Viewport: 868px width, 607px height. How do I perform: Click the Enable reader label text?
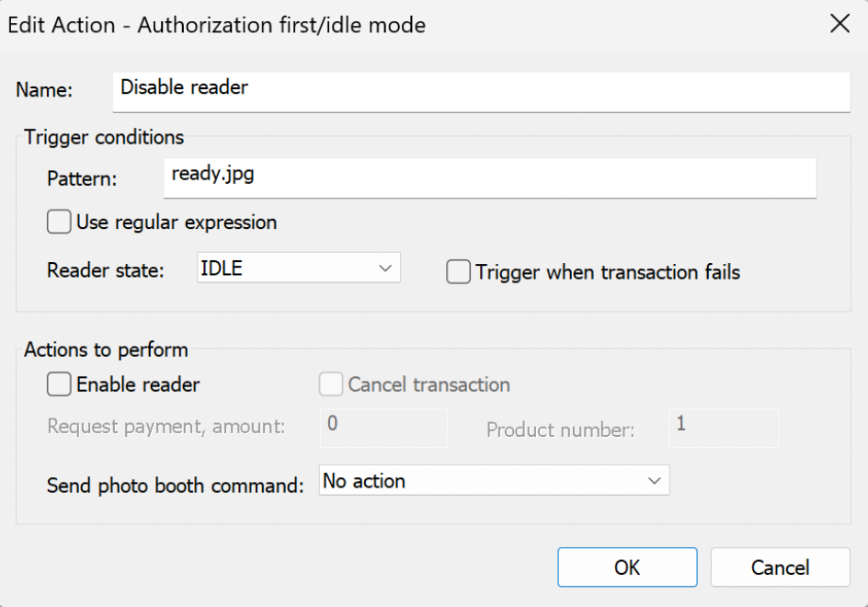[138, 384]
